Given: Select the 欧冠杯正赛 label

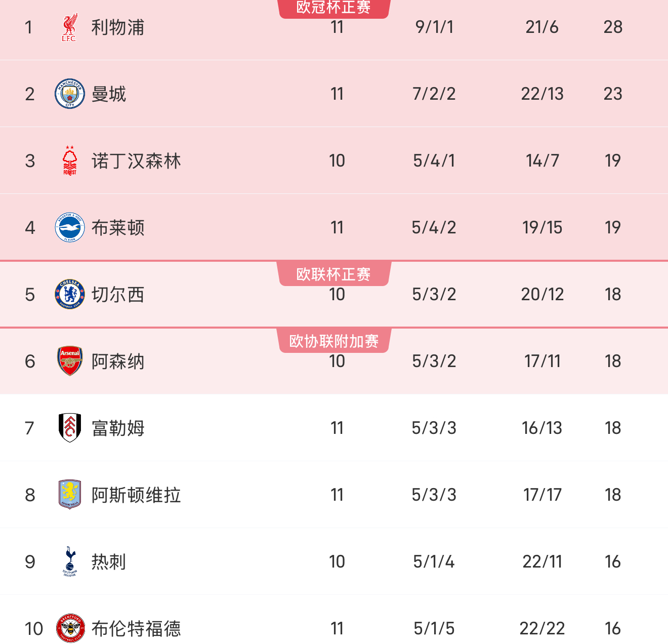Looking at the screenshot, I should point(333,8).
